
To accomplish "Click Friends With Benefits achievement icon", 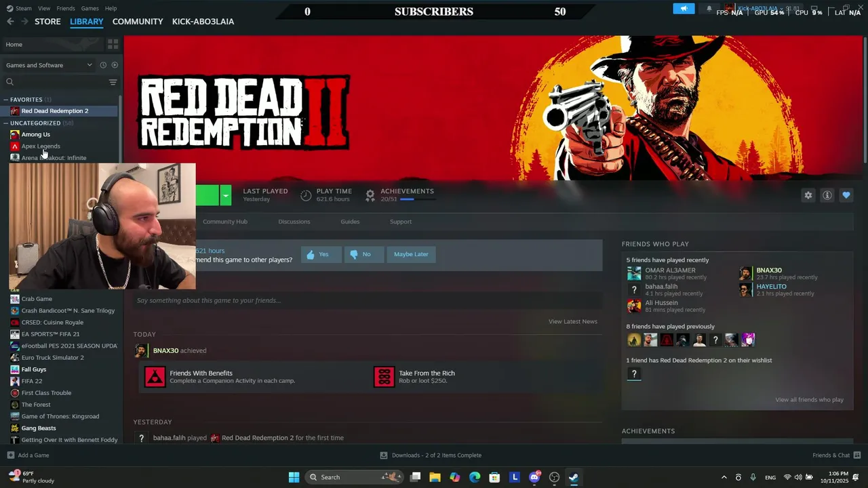I will (x=155, y=377).
